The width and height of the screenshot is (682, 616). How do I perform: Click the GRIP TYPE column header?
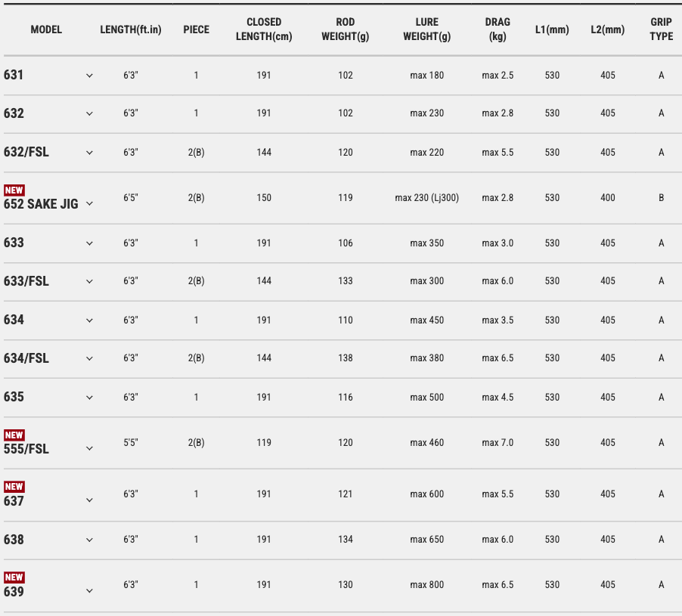coord(661,29)
